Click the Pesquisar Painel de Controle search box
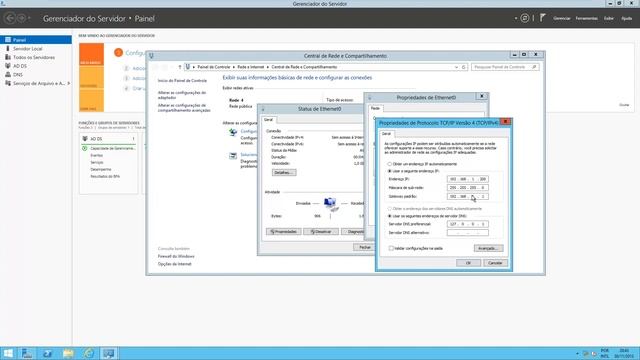This screenshot has height=360, width=640. coord(505,67)
